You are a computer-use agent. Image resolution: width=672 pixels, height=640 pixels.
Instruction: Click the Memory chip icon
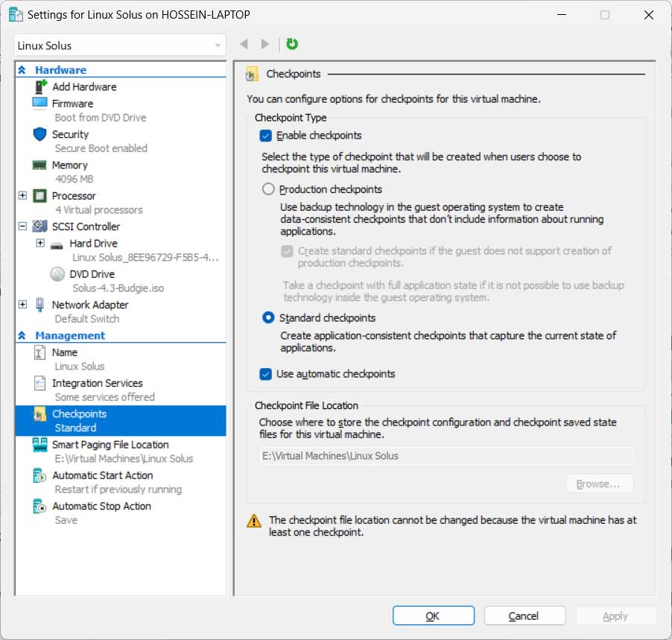(x=39, y=165)
